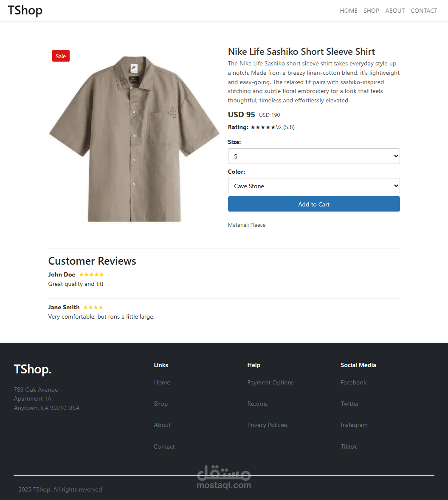Open SHOP from the navigation bar
The image size is (448, 500).
371,11
